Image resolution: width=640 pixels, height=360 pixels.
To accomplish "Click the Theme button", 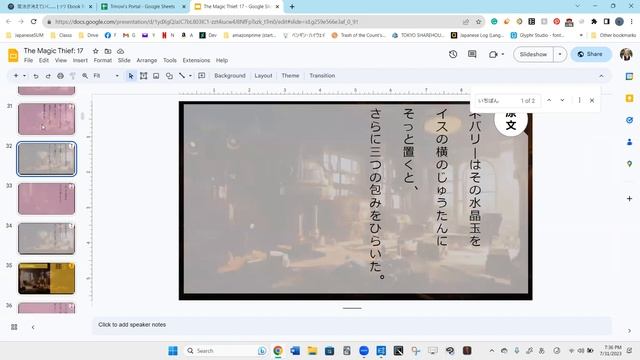I will pyautogui.click(x=290, y=76).
